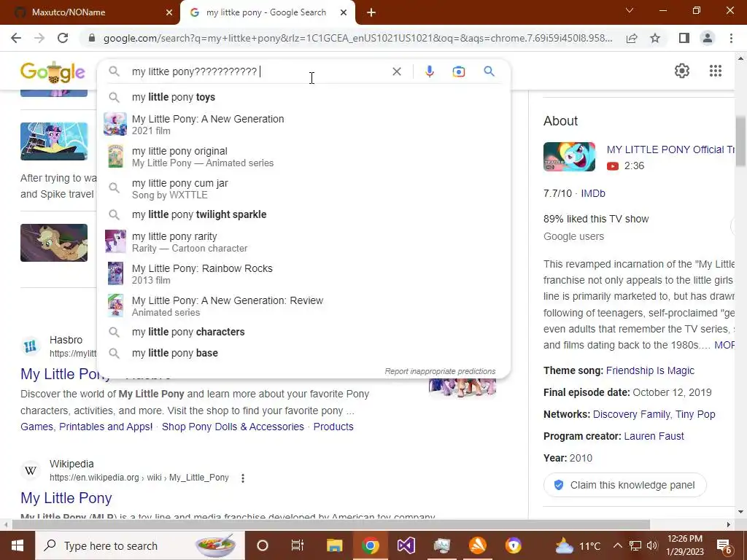Screen dimensions: 747x560
Task: Click the taskbar 'Type here to search' box
Action: coord(140,545)
